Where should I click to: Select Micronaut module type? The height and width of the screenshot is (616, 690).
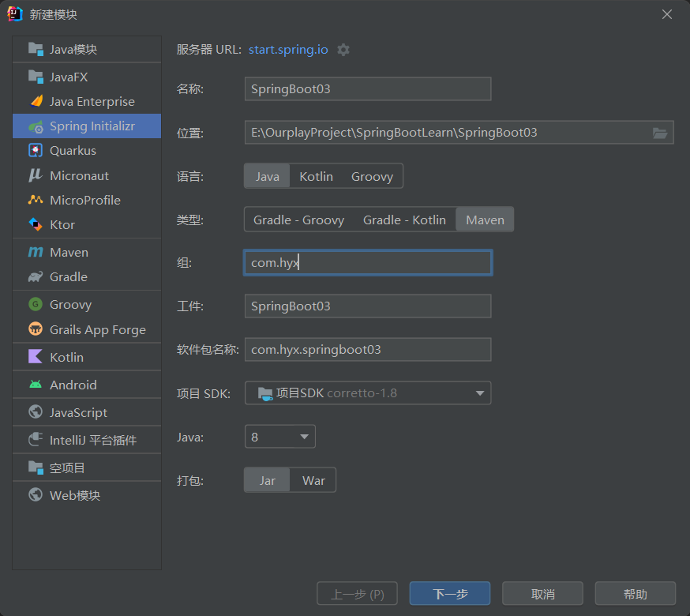point(87,175)
